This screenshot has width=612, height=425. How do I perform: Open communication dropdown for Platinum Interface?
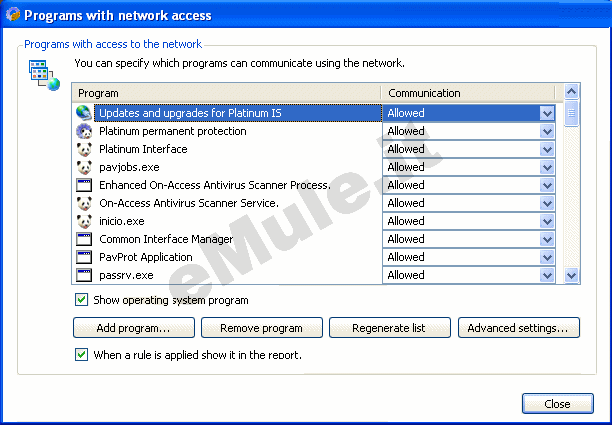[x=547, y=149]
